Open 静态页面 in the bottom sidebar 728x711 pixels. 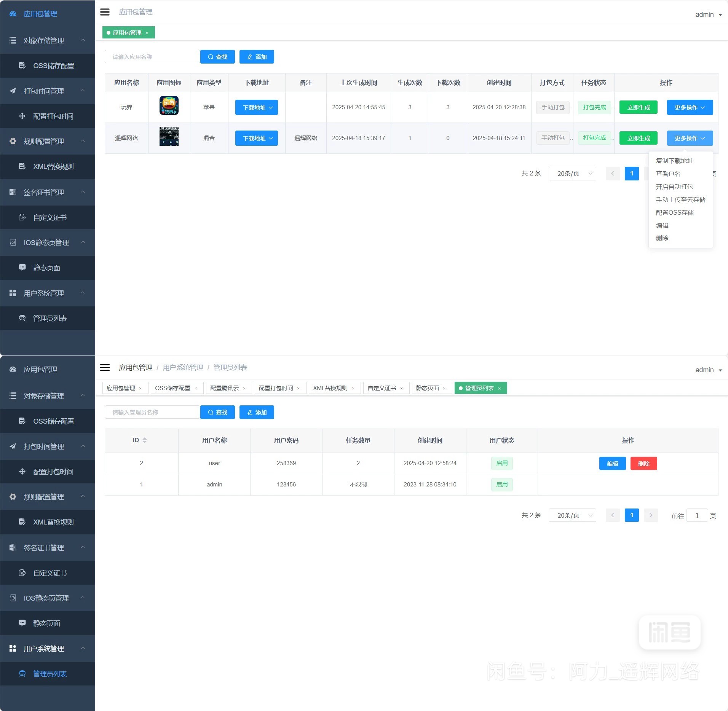click(46, 623)
